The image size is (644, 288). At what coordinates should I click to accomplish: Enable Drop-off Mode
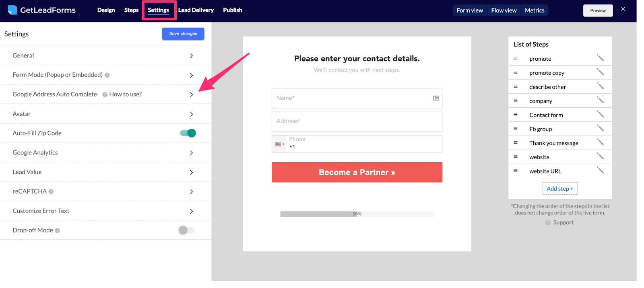coord(186,230)
